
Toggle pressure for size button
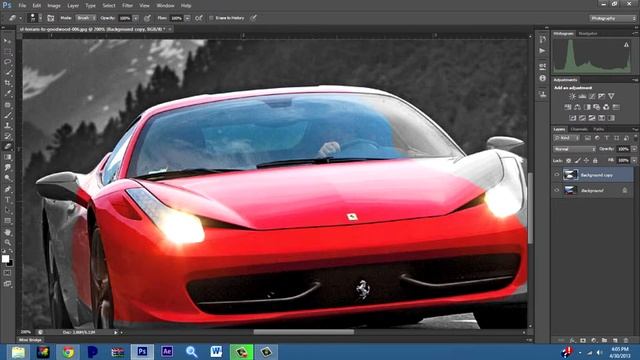253,18
